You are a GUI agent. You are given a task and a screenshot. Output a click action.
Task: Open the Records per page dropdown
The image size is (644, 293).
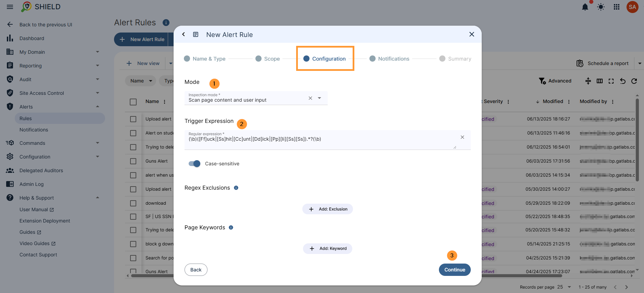564,287
